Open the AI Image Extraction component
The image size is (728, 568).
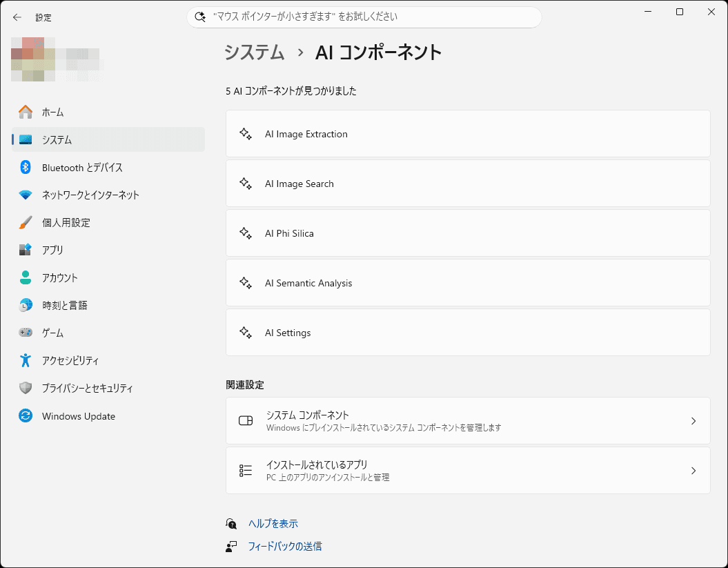click(x=468, y=134)
